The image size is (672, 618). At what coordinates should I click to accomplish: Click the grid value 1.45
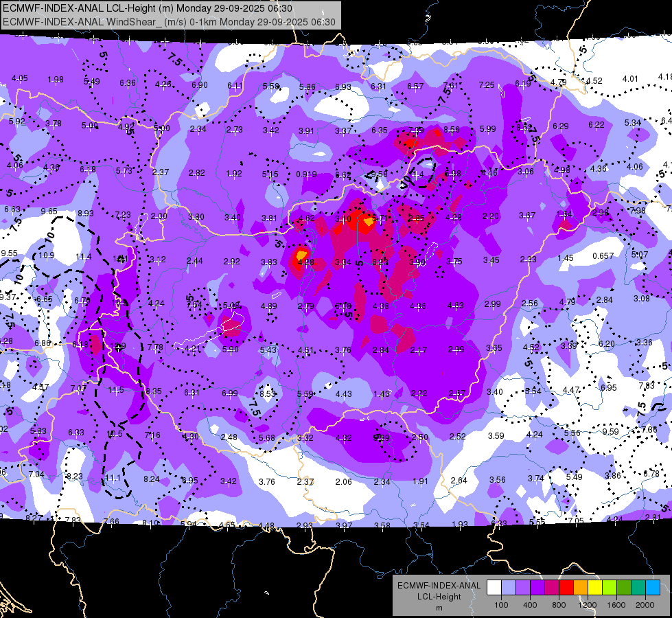(x=566, y=257)
